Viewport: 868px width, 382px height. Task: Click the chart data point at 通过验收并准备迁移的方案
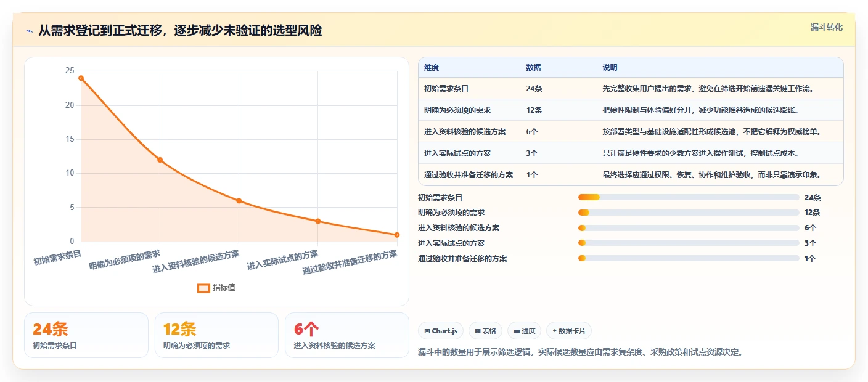point(396,235)
